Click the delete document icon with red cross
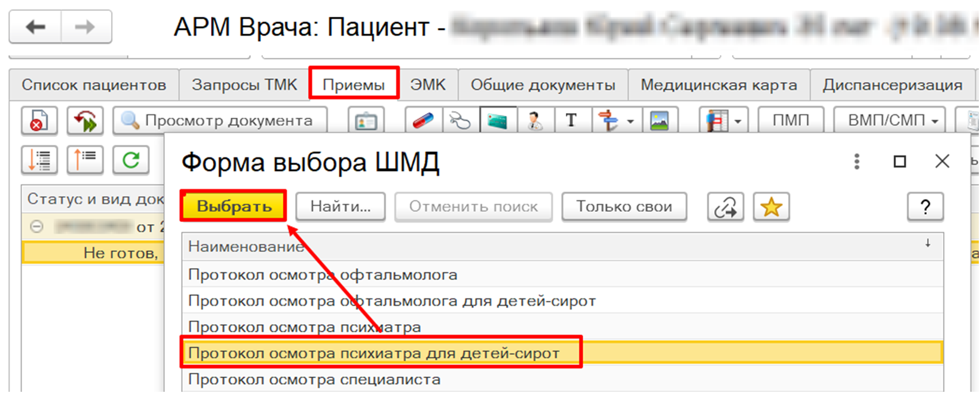 (x=39, y=121)
